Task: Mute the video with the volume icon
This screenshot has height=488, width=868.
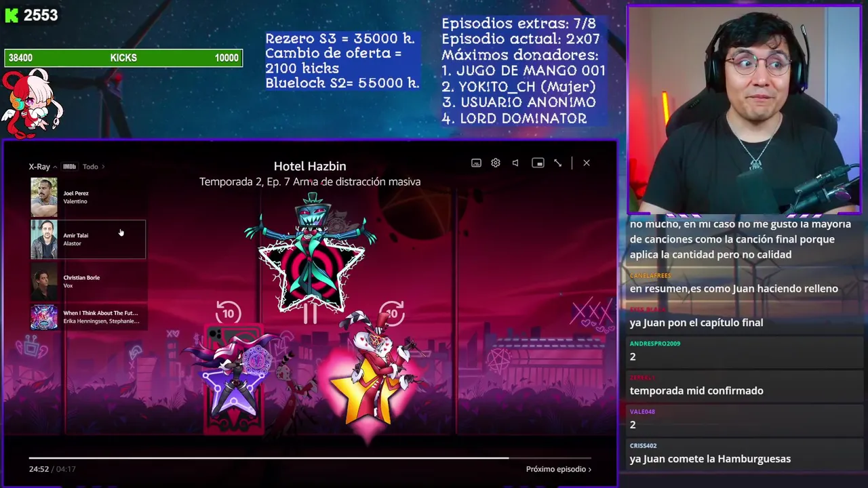Action: 515,163
